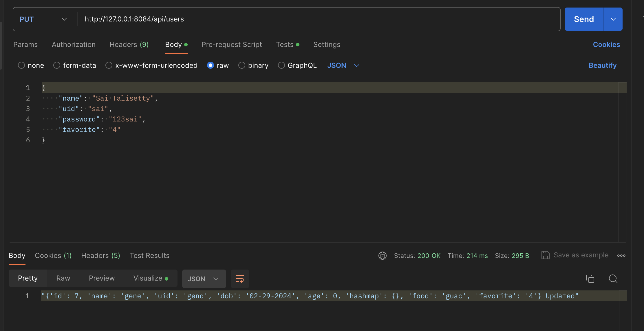Open the Headers (9) request tab
The height and width of the screenshot is (331, 644).
click(129, 45)
